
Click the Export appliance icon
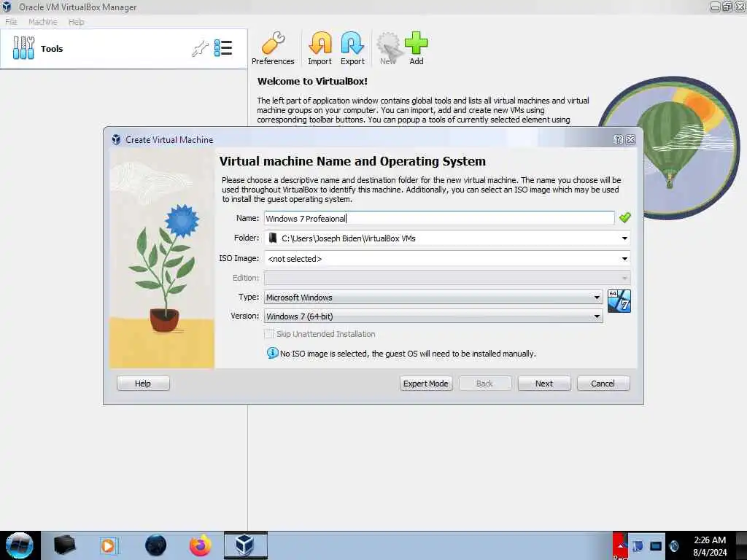point(352,48)
